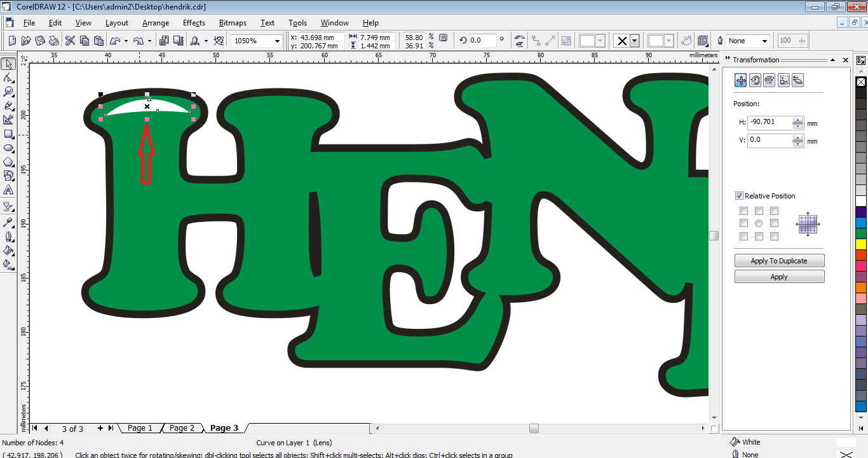The height and width of the screenshot is (458, 868).
Task: Click the Undo arrow icon
Action: coord(115,41)
